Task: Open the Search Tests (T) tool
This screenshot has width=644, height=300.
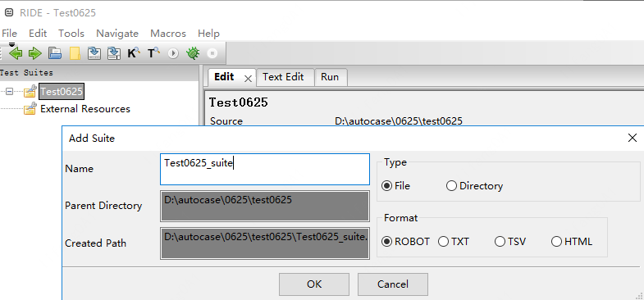Action: [x=153, y=53]
